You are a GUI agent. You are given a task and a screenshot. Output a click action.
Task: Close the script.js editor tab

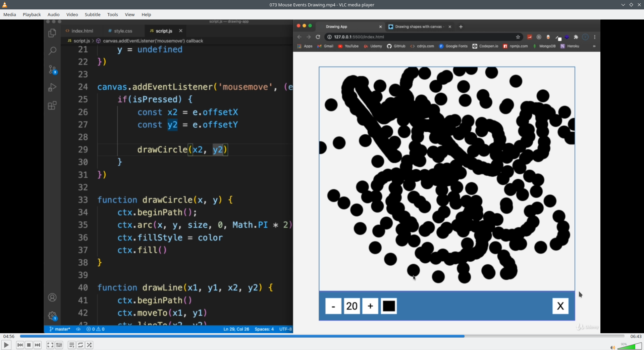pyautogui.click(x=181, y=31)
